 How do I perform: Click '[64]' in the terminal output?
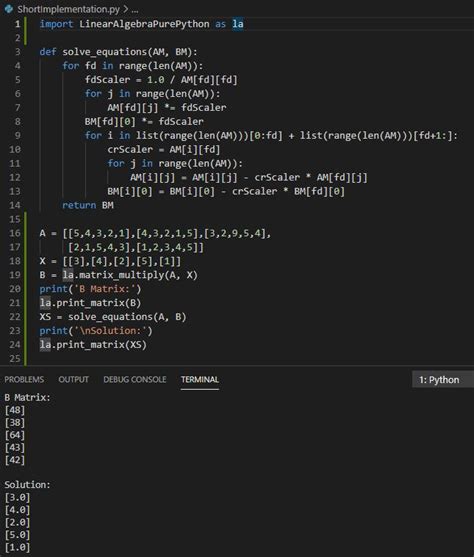click(15, 435)
